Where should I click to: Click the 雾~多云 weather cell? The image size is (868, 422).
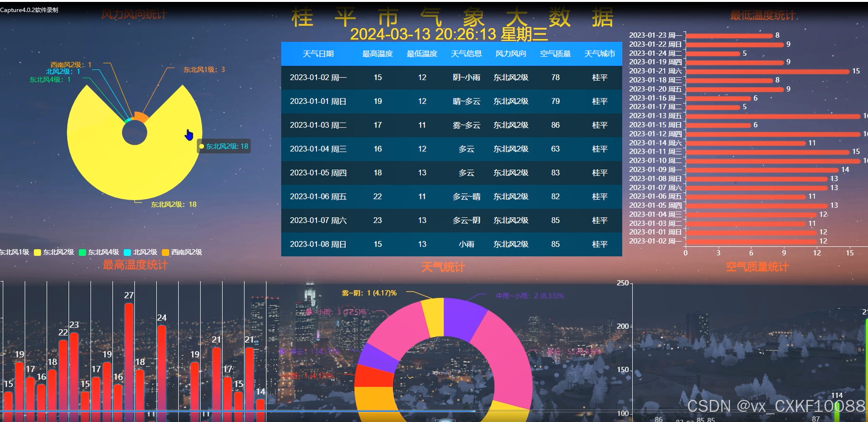point(466,125)
